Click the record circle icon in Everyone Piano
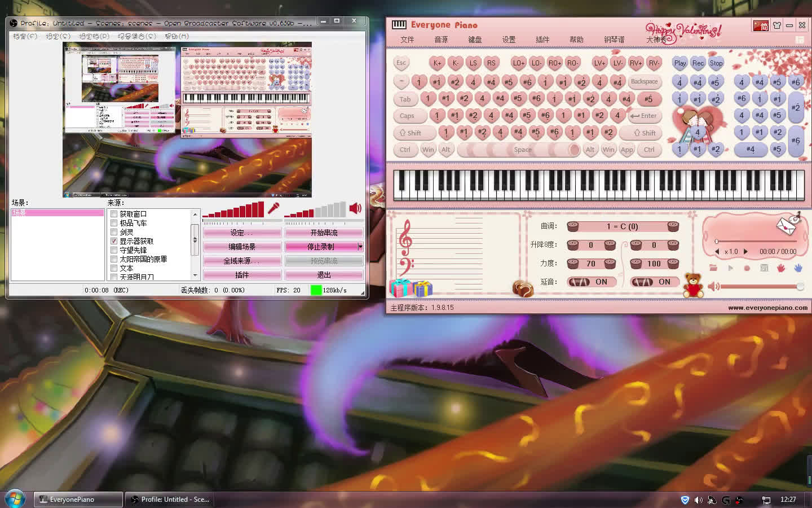Screen dimensions: 812x508 pyautogui.click(x=747, y=268)
